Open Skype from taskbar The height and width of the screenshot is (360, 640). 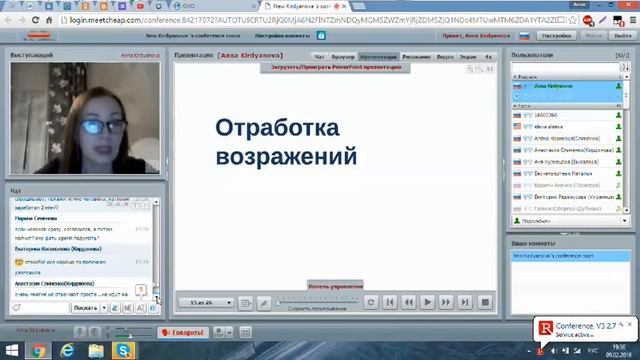tap(123, 351)
